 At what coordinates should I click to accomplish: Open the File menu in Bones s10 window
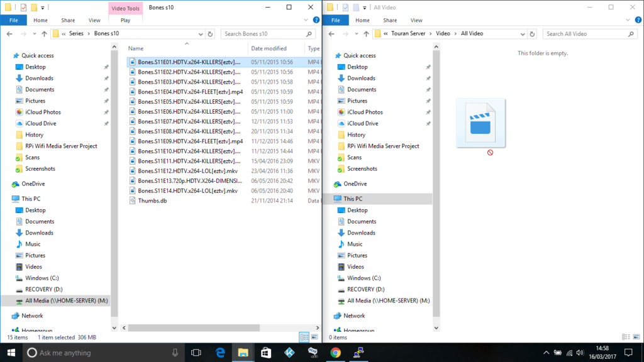(x=14, y=20)
